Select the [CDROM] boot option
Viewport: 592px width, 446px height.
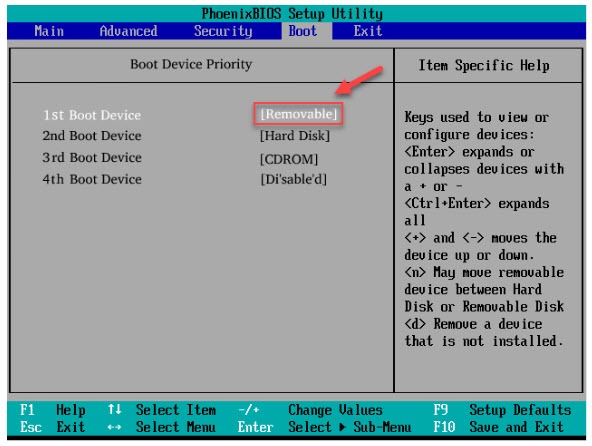(289, 159)
